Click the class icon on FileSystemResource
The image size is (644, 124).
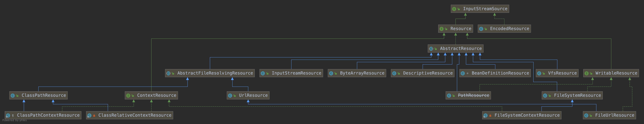tap(545, 96)
